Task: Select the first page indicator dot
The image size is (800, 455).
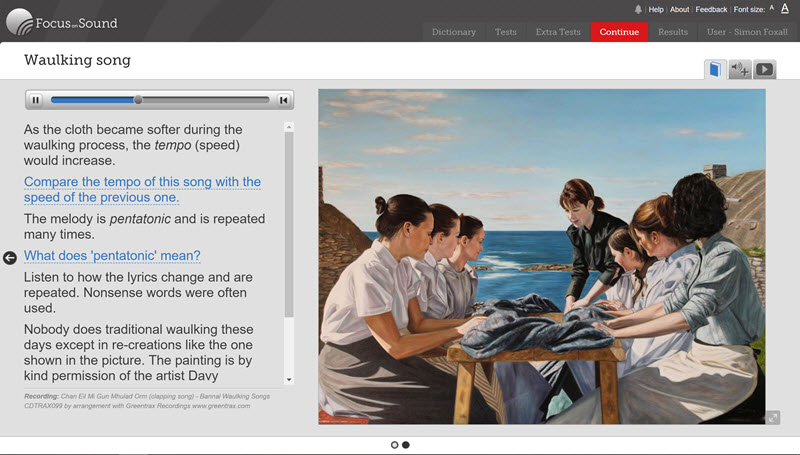Action: 394,445
